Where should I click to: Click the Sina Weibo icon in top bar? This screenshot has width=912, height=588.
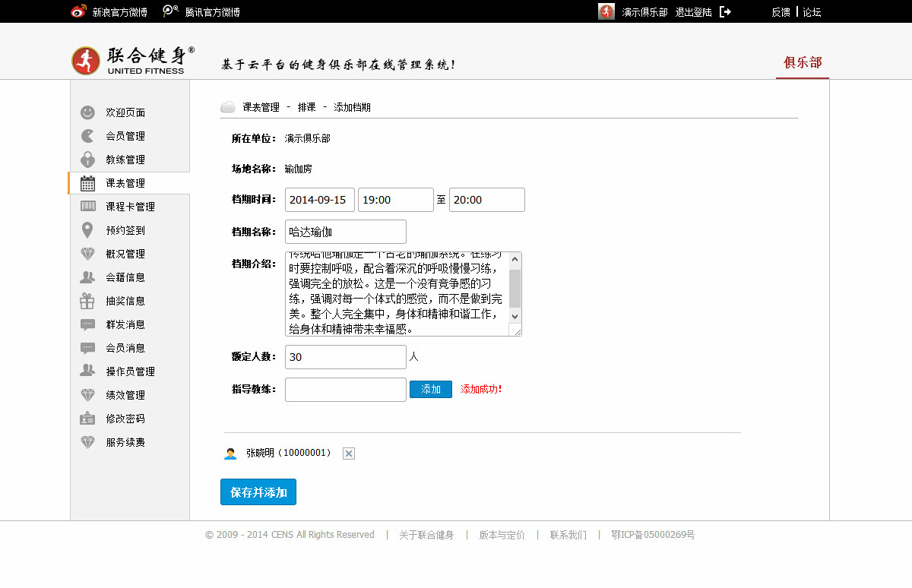[78, 11]
